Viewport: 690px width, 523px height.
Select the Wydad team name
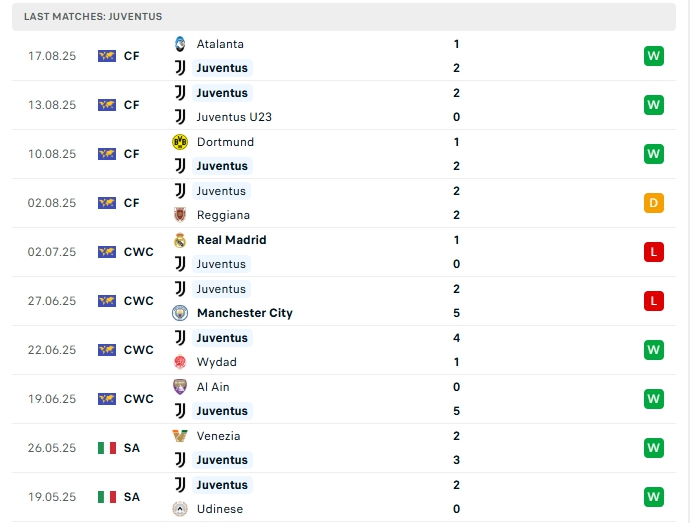pos(217,362)
